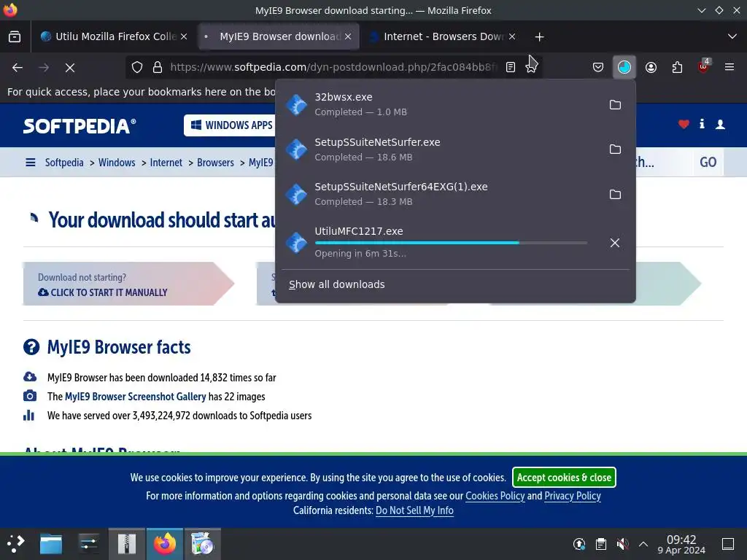Open the Windows Apps category button

(x=231, y=125)
